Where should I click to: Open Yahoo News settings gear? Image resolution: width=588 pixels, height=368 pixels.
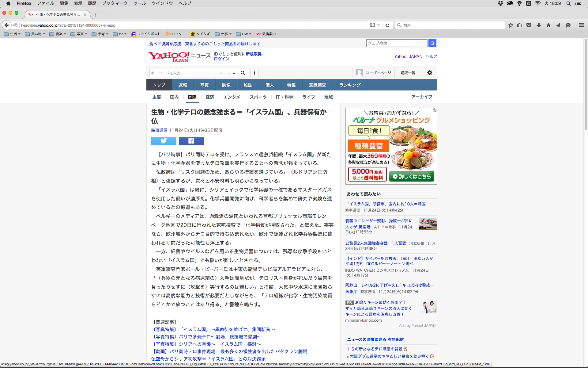[x=429, y=73]
